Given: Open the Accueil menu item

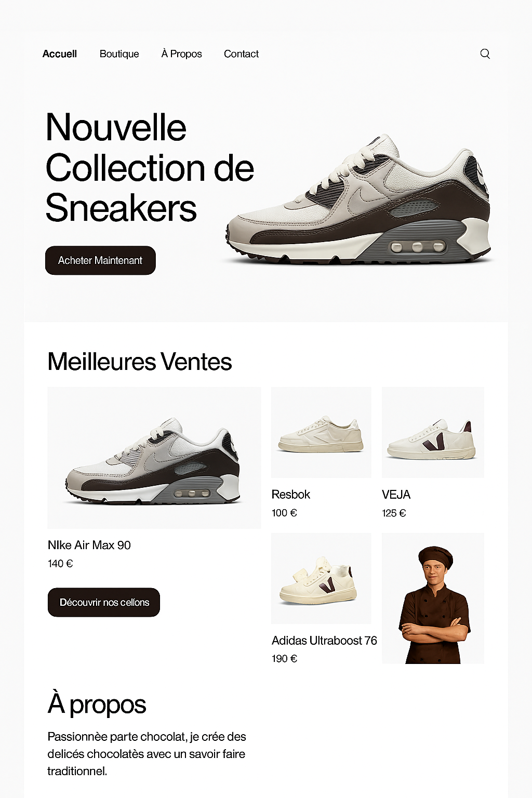Looking at the screenshot, I should coord(60,54).
